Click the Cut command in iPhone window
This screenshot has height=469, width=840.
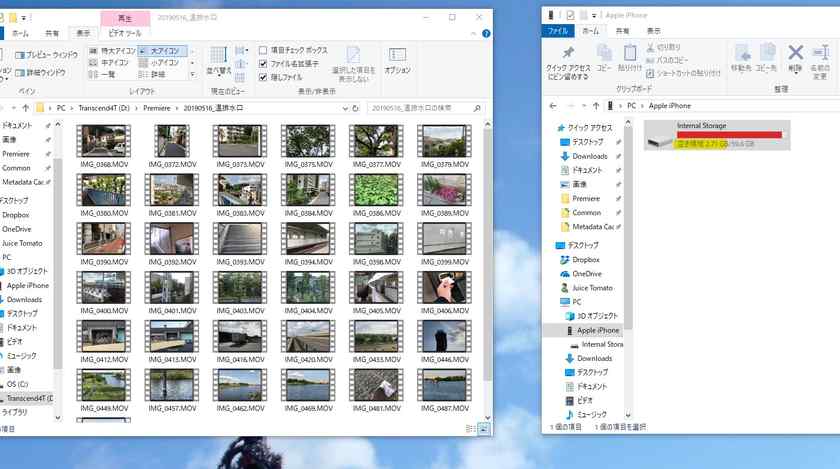click(x=663, y=47)
